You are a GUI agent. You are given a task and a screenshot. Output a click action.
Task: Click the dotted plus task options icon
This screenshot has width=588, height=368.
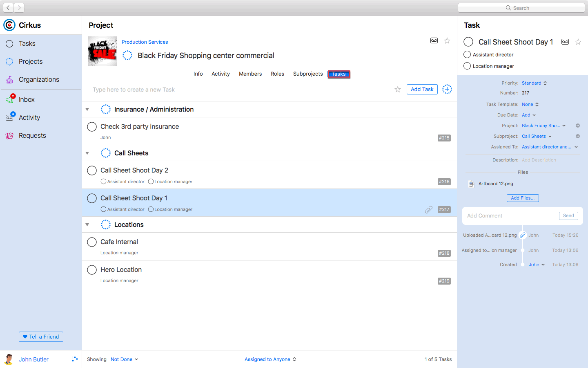pyautogui.click(x=447, y=89)
